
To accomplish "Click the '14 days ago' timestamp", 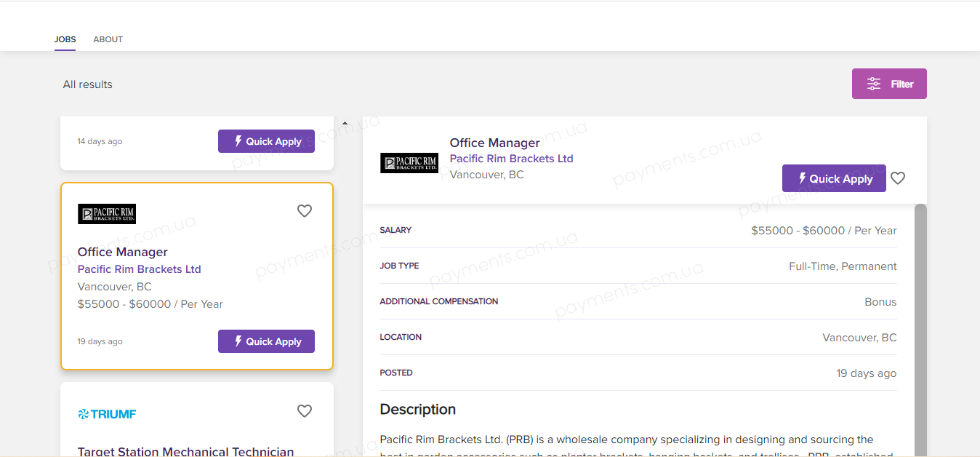I will tap(100, 141).
